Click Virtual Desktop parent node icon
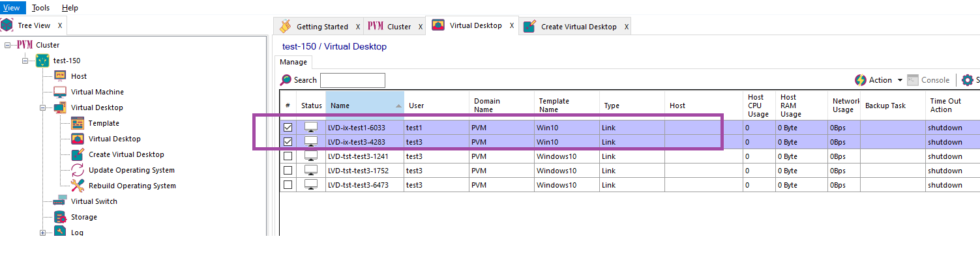The image size is (980, 256). point(60,107)
